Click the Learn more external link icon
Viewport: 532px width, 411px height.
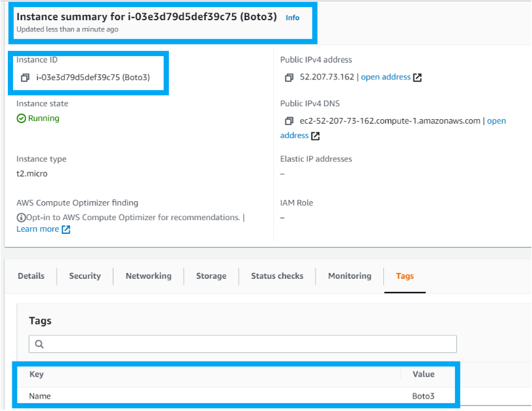(66, 229)
